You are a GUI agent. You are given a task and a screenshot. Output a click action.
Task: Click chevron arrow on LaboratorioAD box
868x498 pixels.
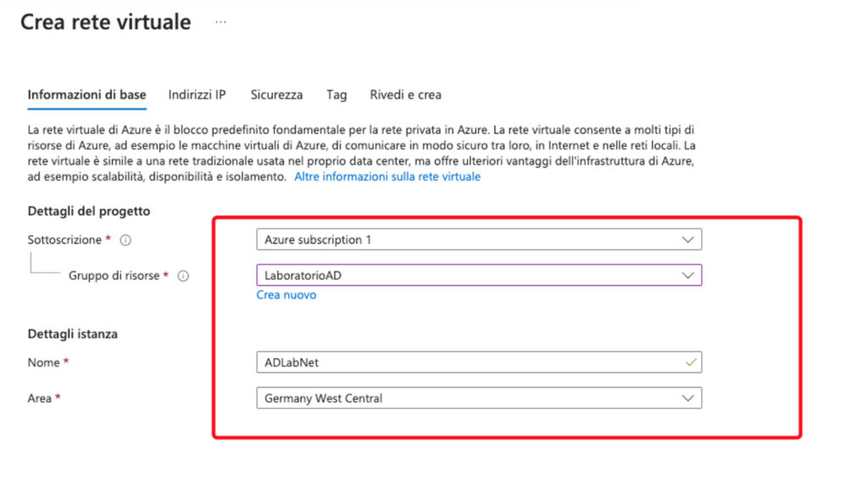tap(687, 276)
